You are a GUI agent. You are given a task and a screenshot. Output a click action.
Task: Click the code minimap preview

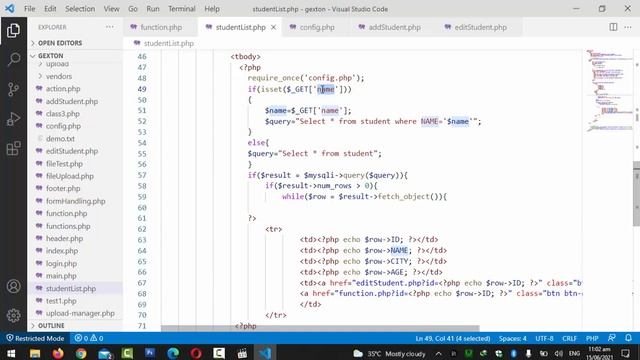609,90
